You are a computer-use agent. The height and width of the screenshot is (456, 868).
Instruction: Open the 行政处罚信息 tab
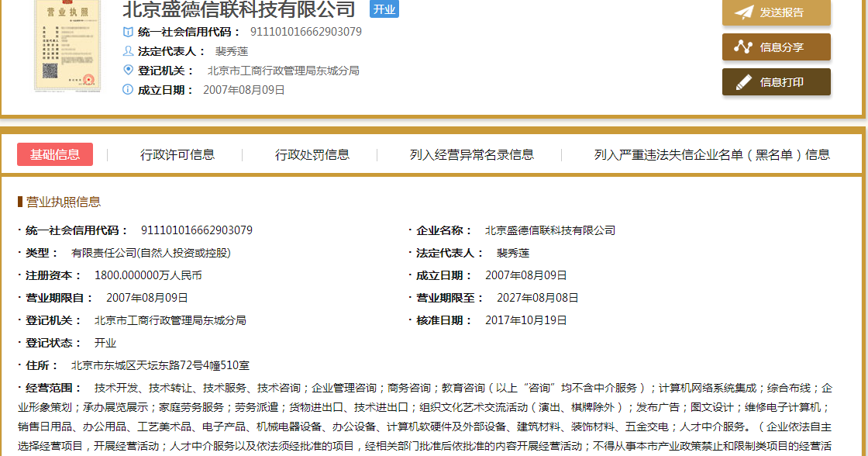[312, 154]
